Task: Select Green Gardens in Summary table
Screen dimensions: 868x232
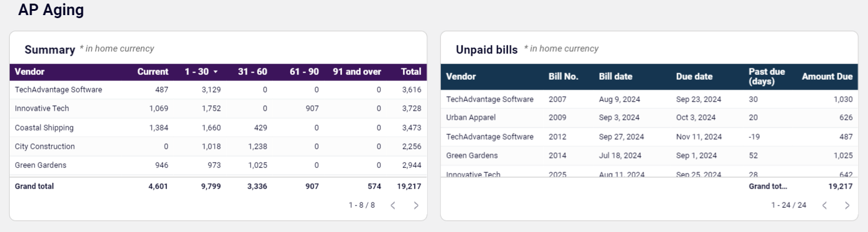Action: point(40,165)
